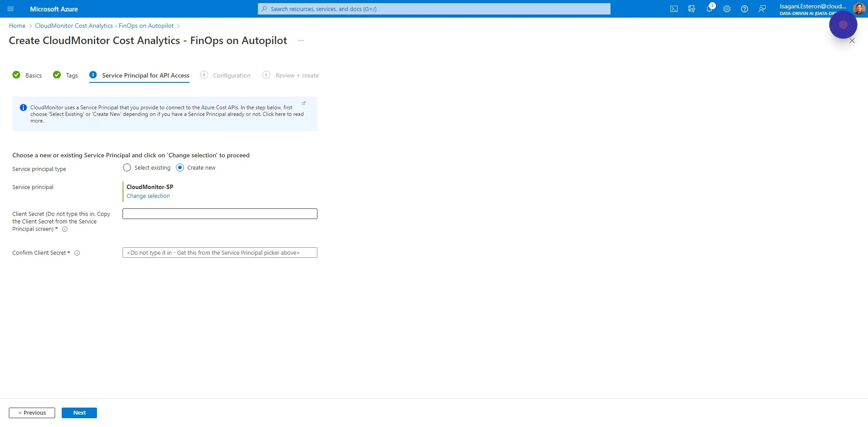Viewport: 868px width, 427px height.
Task: Click the external link icon in info banner
Action: pos(304,103)
